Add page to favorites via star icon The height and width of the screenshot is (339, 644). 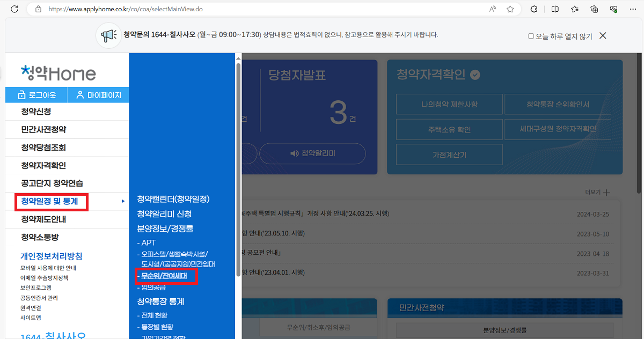(510, 9)
